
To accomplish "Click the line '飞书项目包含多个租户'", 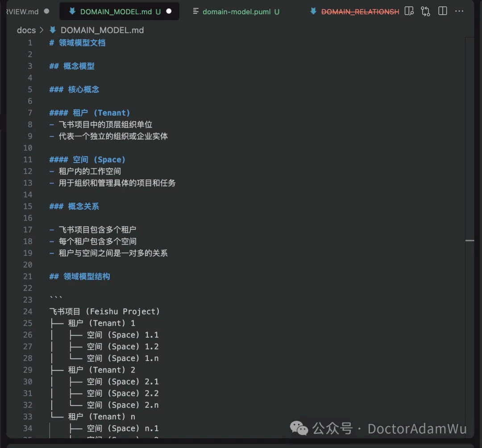I will pos(97,229).
